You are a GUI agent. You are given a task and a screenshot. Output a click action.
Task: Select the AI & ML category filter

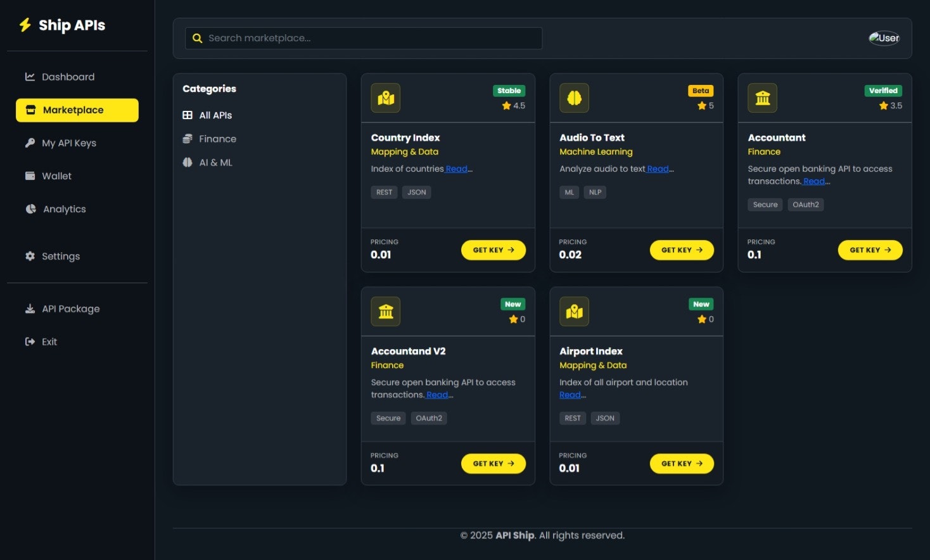[x=215, y=162]
